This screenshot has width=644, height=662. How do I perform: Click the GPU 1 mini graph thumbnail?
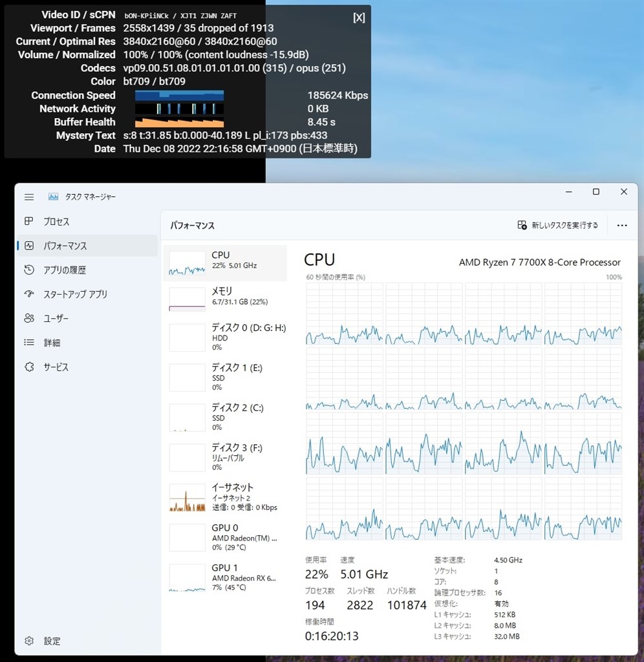pyautogui.click(x=187, y=577)
